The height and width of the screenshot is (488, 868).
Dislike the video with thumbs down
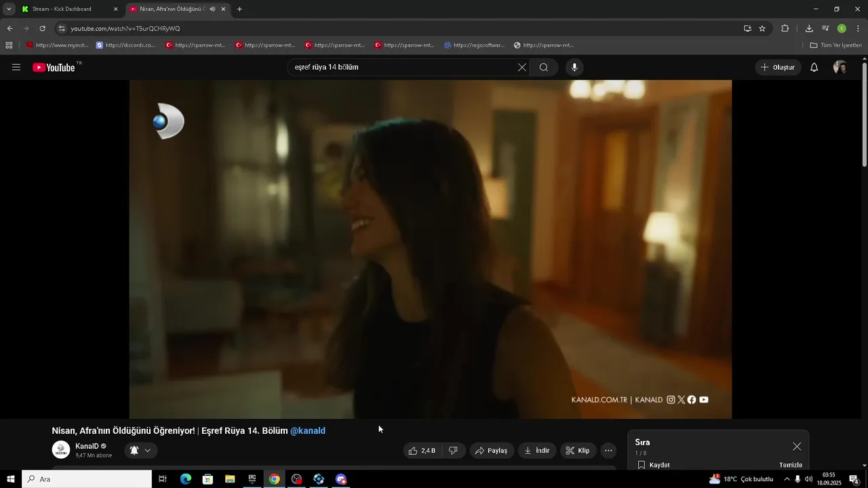[454, 451]
